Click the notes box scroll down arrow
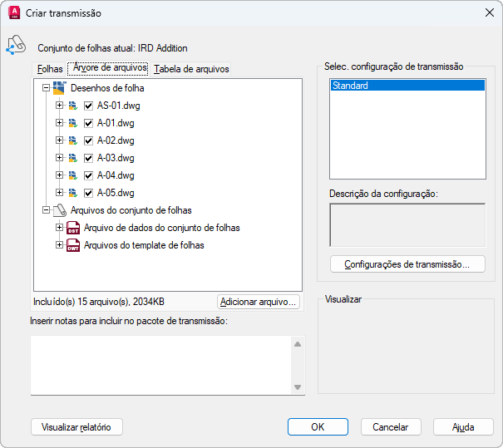Viewport: 503px width, 448px height. (x=298, y=387)
